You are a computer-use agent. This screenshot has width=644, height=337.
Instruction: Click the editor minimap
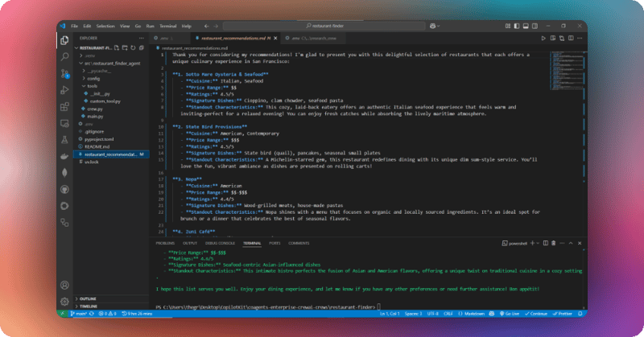(x=568, y=71)
